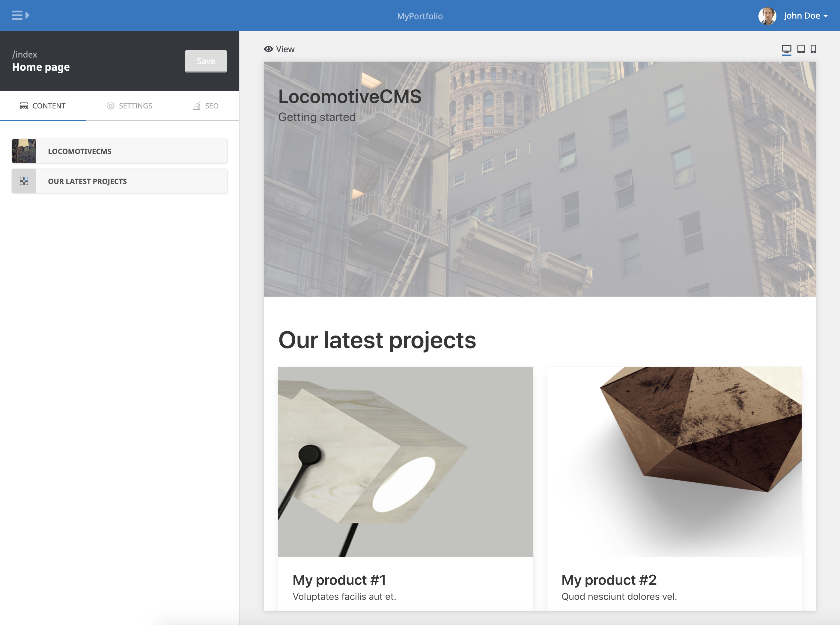This screenshot has width=840, height=625.
Task: Click the grid icon for Our Latest Projects
Action: point(24,181)
